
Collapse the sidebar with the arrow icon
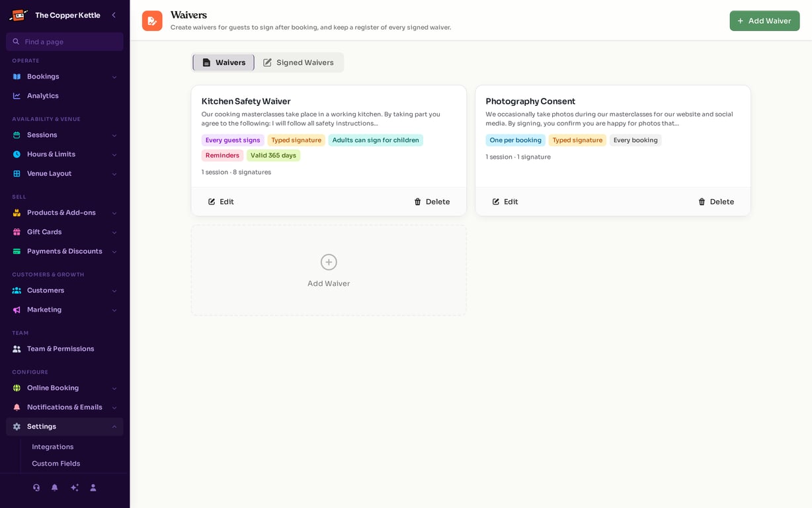coord(114,15)
